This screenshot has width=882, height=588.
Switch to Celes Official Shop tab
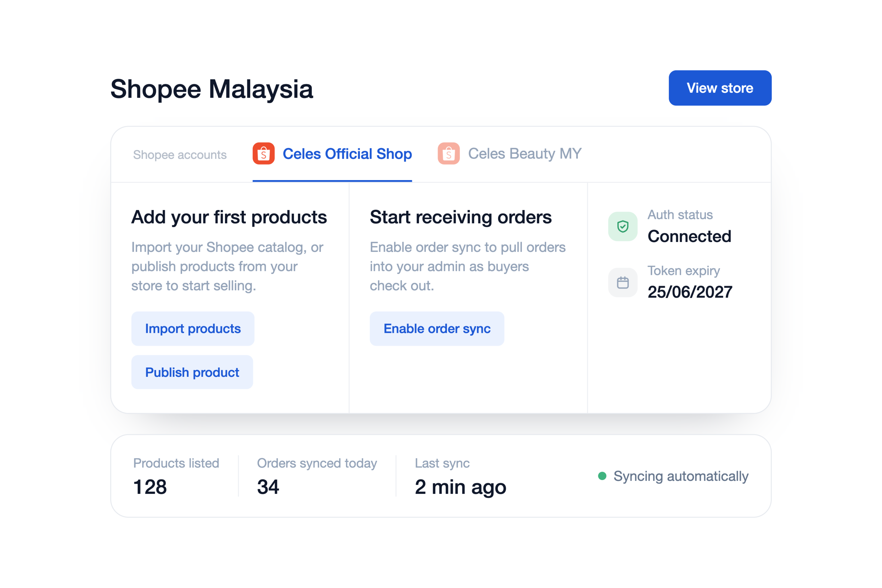click(332, 154)
